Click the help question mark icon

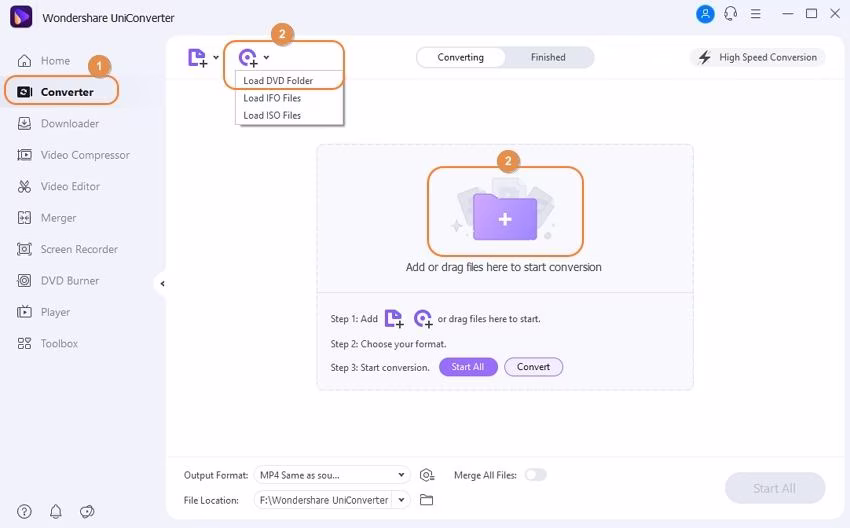25,512
